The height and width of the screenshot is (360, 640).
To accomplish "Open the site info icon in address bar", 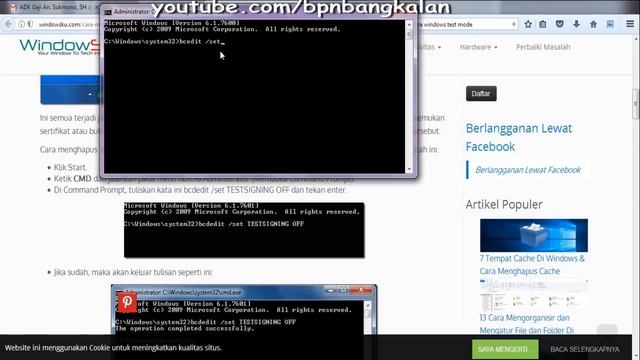I will tap(21, 24).
